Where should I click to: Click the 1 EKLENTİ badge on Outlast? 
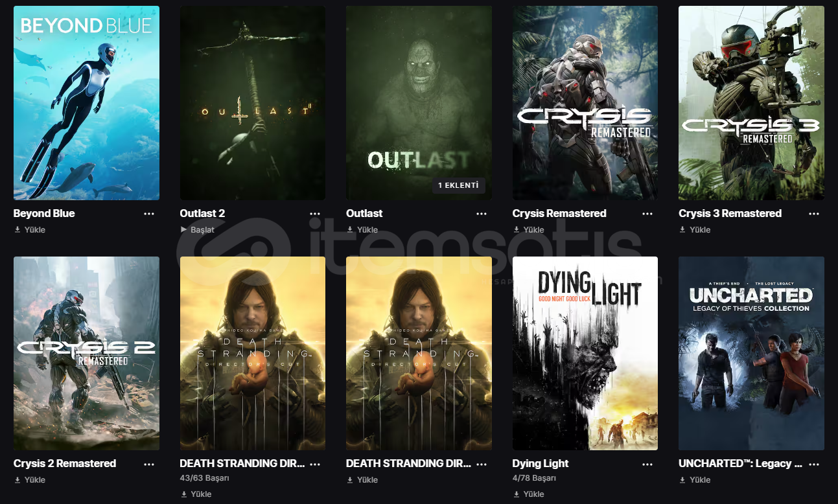coord(459,185)
